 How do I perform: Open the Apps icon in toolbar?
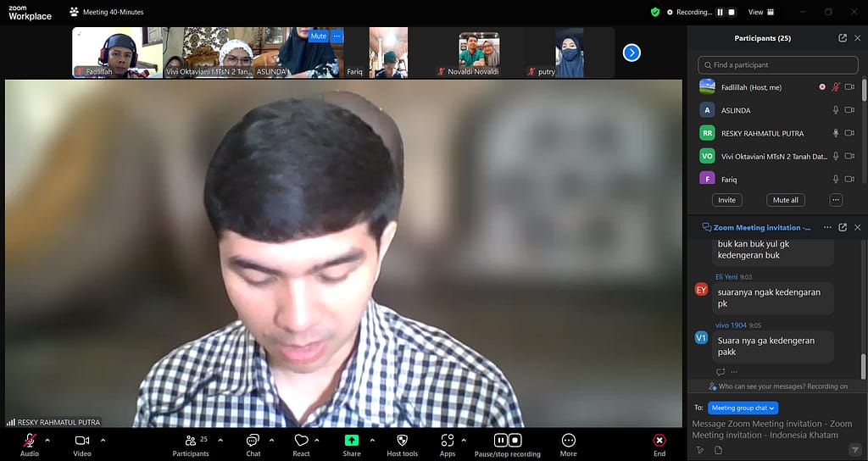[447, 441]
